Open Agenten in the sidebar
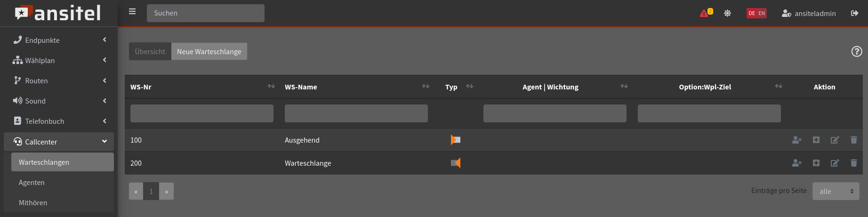 [32, 182]
